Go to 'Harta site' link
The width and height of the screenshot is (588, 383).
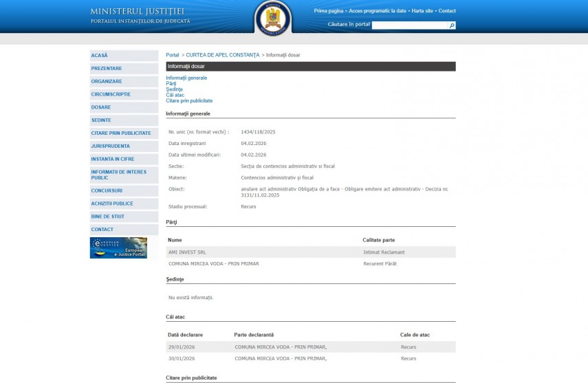coord(422,11)
